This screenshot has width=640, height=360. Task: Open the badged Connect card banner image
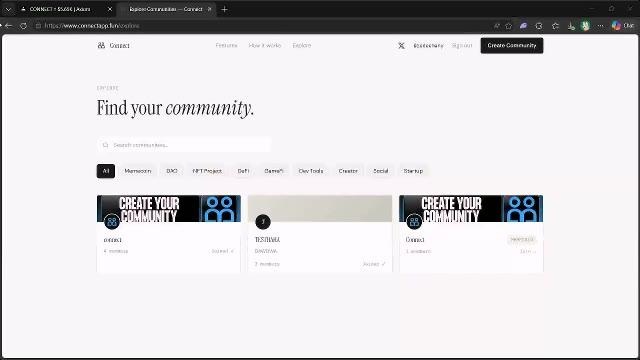pyautogui.click(x=471, y=209)
